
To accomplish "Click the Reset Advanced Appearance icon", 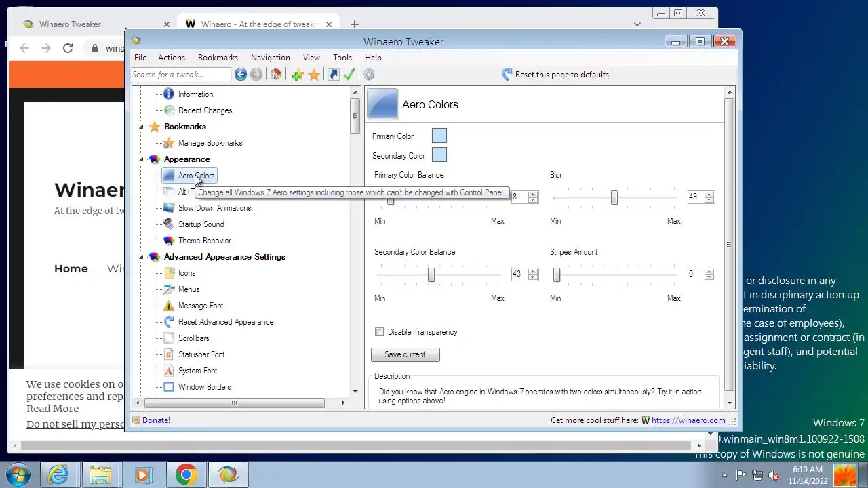I will click(169, 322).
